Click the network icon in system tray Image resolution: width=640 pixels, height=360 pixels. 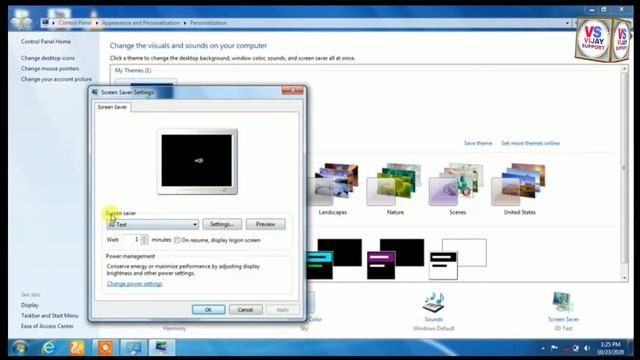point(576,348)
